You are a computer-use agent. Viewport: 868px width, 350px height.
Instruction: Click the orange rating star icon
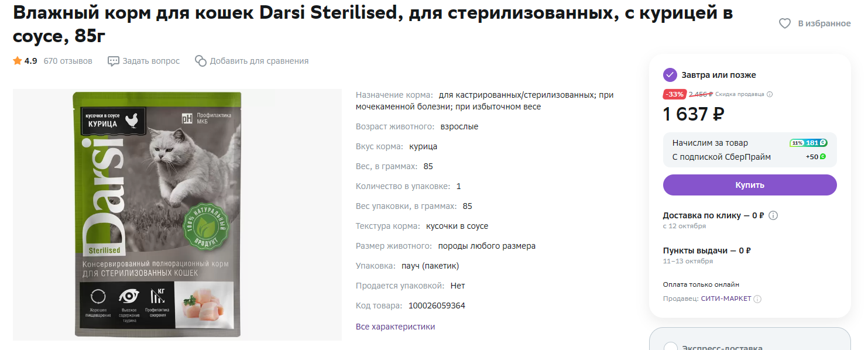click(18, 61)
